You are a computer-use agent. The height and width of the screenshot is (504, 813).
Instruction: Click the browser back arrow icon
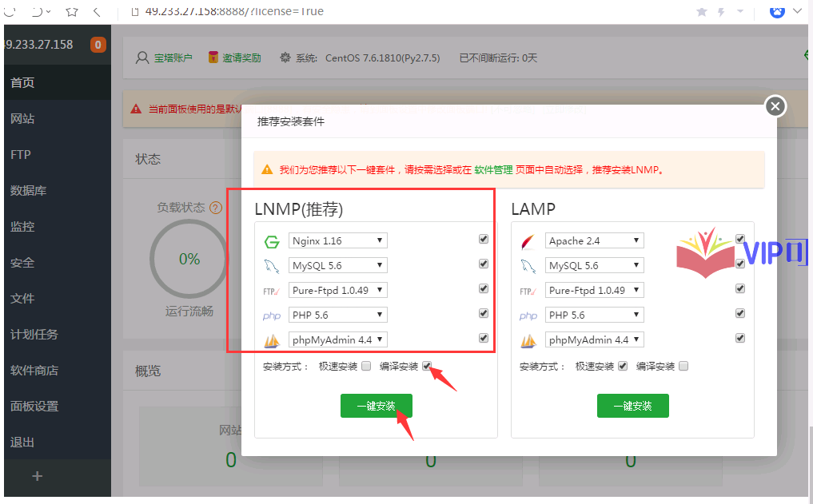(x=97, y=12)
